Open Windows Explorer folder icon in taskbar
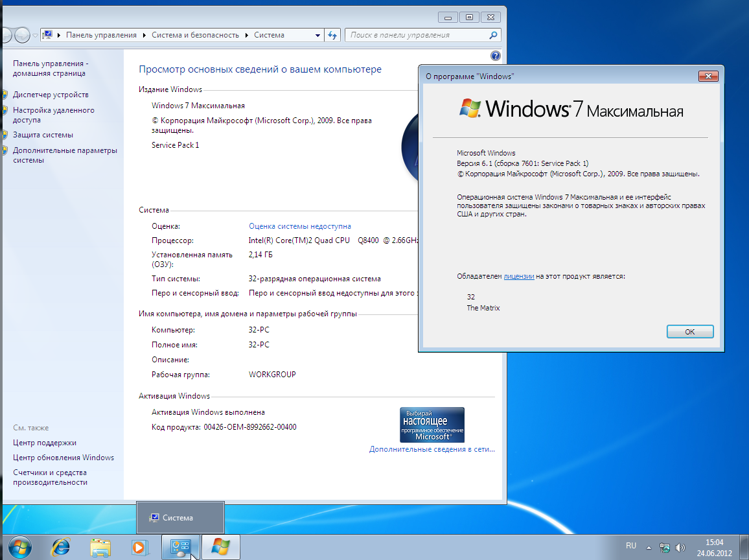Image resolution: width=749 pixels, height=560 pixels. coord(100,548)
